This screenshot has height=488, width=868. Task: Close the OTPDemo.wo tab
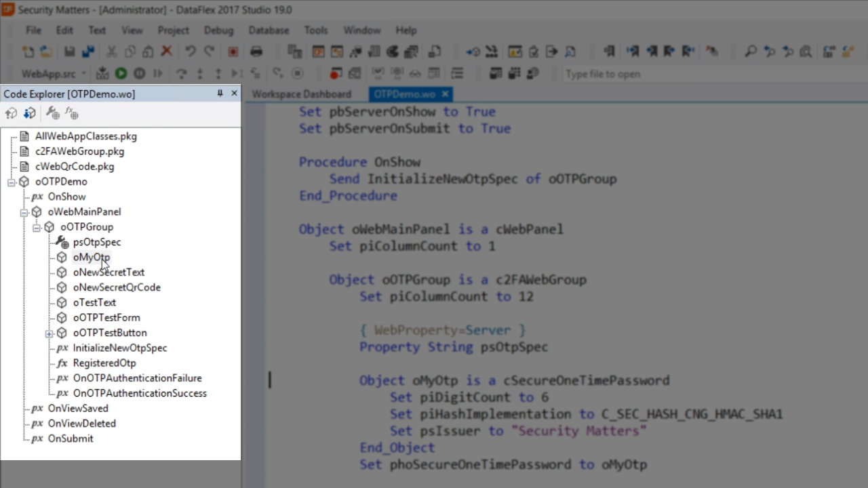pos(445,94)
